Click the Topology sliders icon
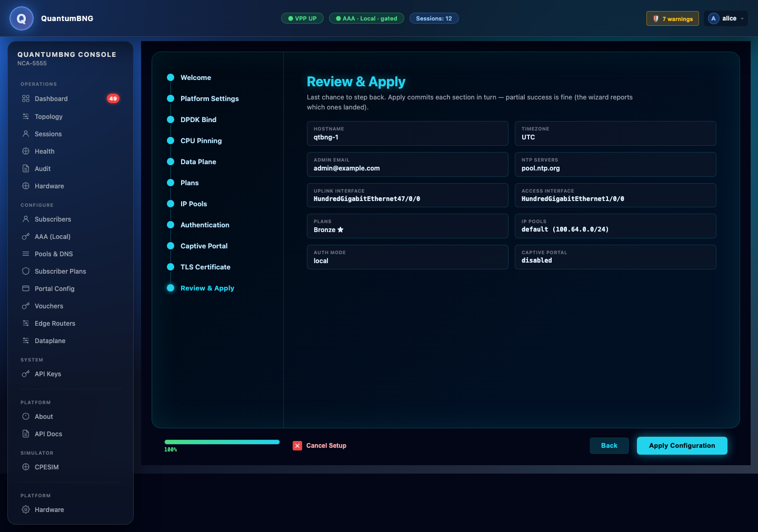This screenshot has height=532, width=758. pyautogui.click(x=26, y=116)
